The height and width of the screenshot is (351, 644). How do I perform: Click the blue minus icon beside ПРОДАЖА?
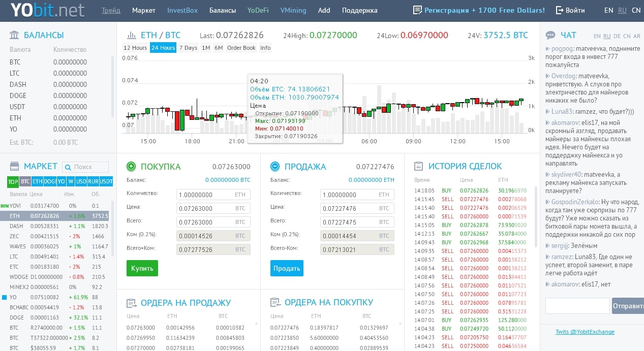275,166
